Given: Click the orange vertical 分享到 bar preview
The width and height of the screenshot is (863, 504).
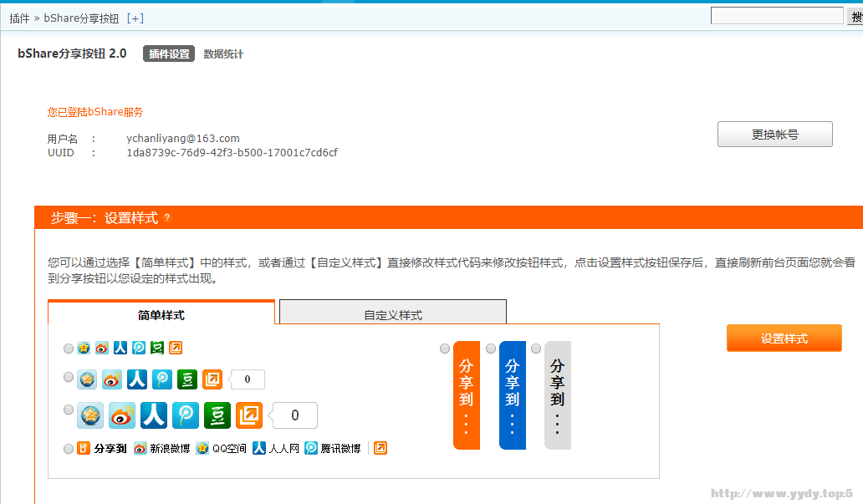Looking at the screenshot, I should (x=466, y=395).
